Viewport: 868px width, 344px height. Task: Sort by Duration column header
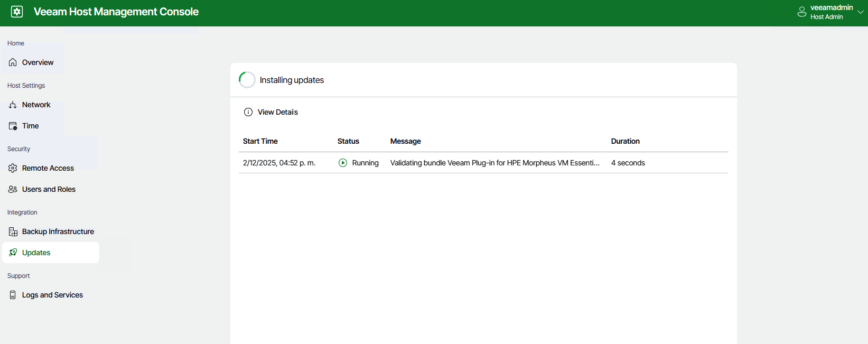tap(626, 141)
